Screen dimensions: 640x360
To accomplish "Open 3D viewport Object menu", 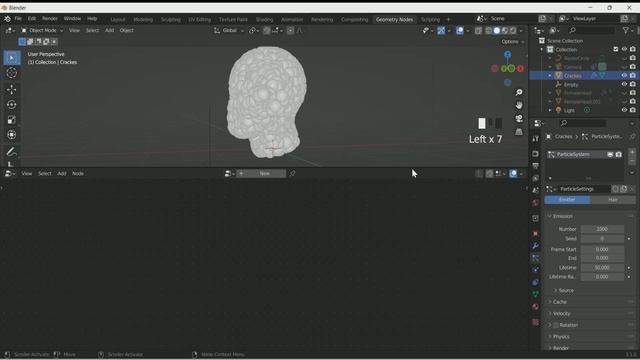I will [x=127, y=31].
